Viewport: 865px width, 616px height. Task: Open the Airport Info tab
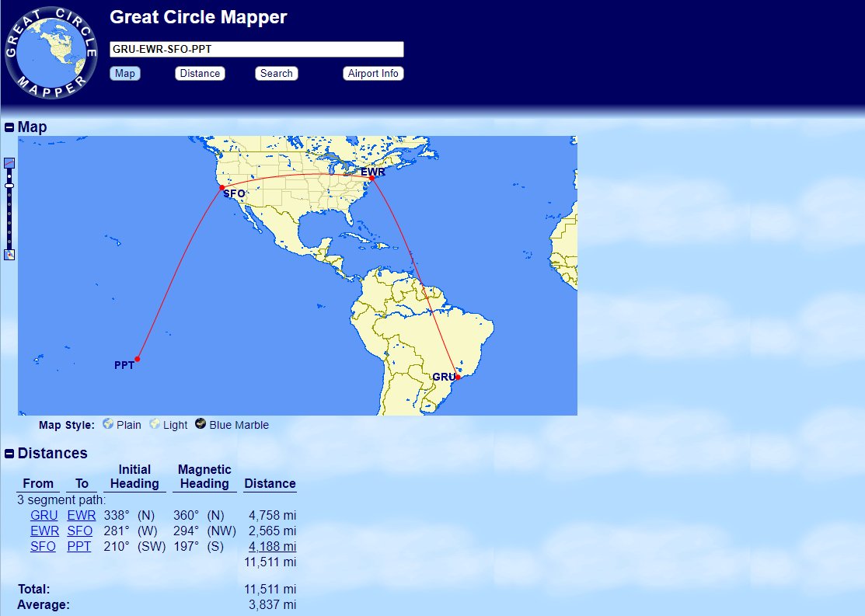[x=373, y=73]
